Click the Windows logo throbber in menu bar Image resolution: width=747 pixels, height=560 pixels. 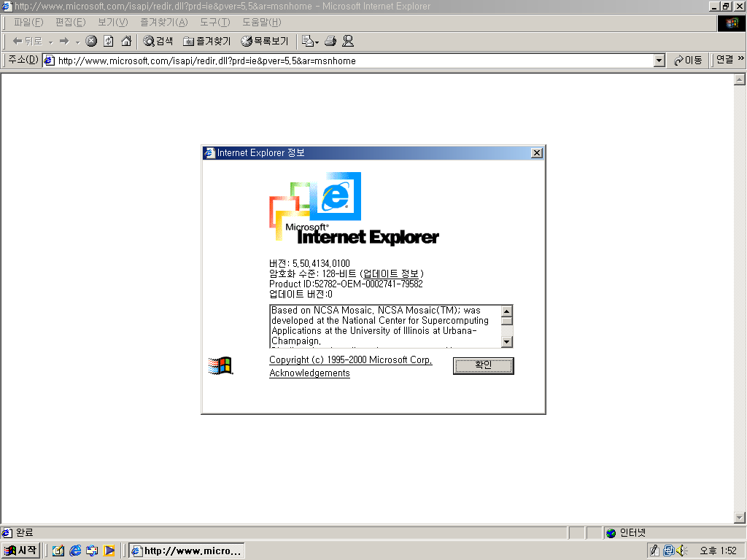pos(731,23)
